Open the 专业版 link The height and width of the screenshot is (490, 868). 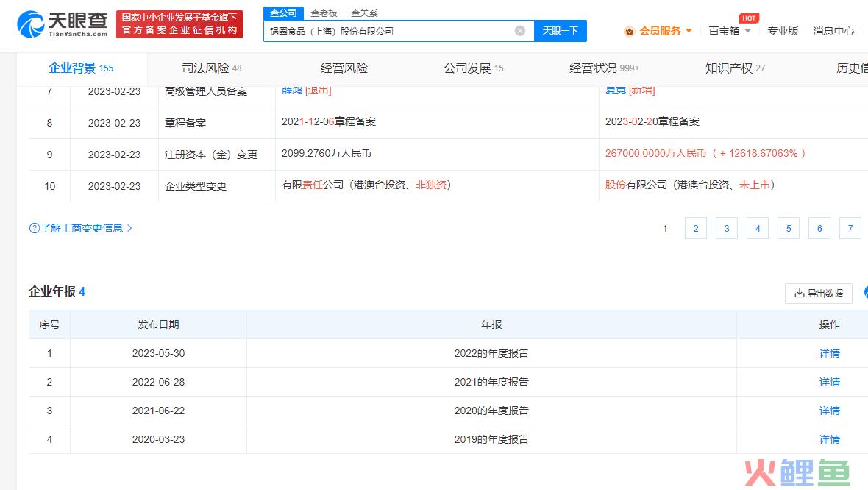click(x=783, y=31)
